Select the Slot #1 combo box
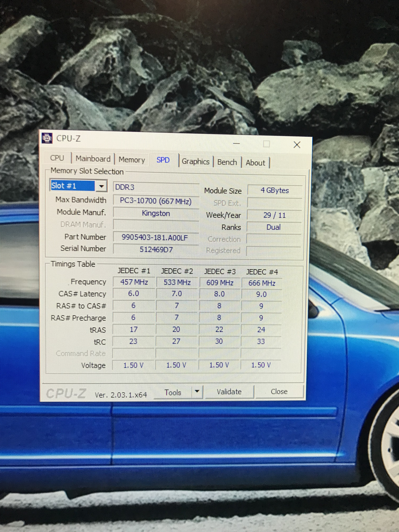399x532 pixels. click(x=73, y=186)
